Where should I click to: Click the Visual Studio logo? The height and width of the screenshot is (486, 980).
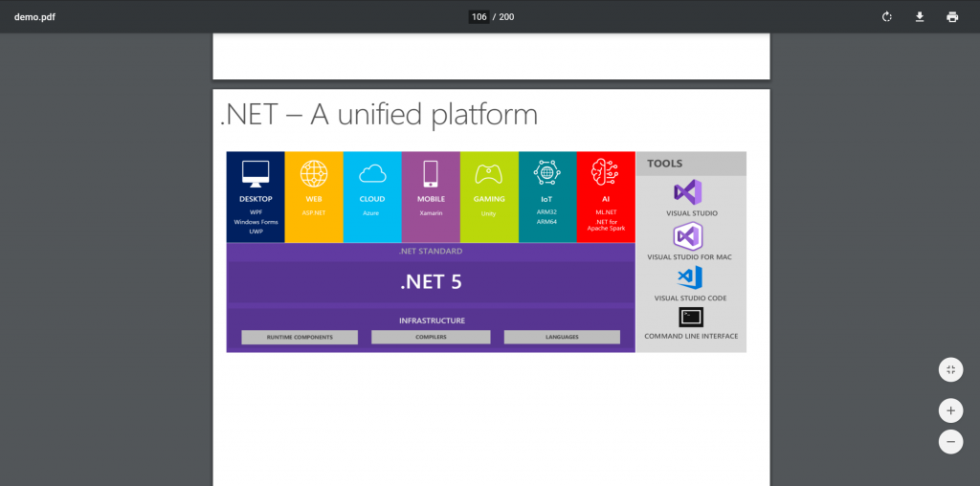click(687, 192)
